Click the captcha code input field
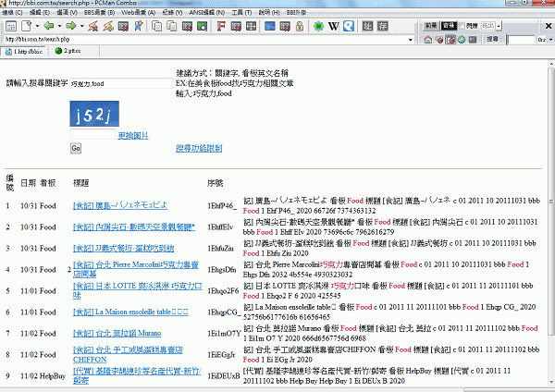This screenshot has width=555, height=392. (x=92, y=134)
